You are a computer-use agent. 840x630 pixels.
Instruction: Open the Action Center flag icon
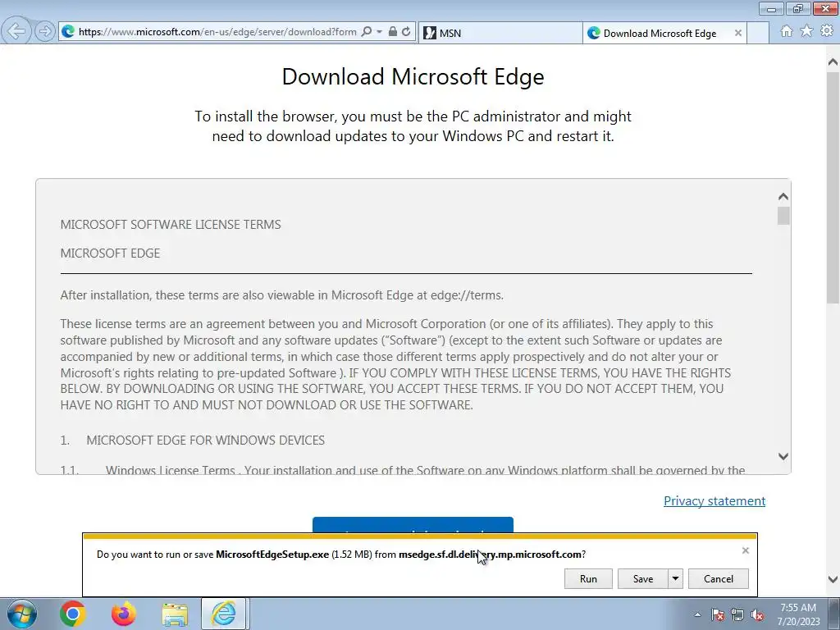tap(718, 614)
